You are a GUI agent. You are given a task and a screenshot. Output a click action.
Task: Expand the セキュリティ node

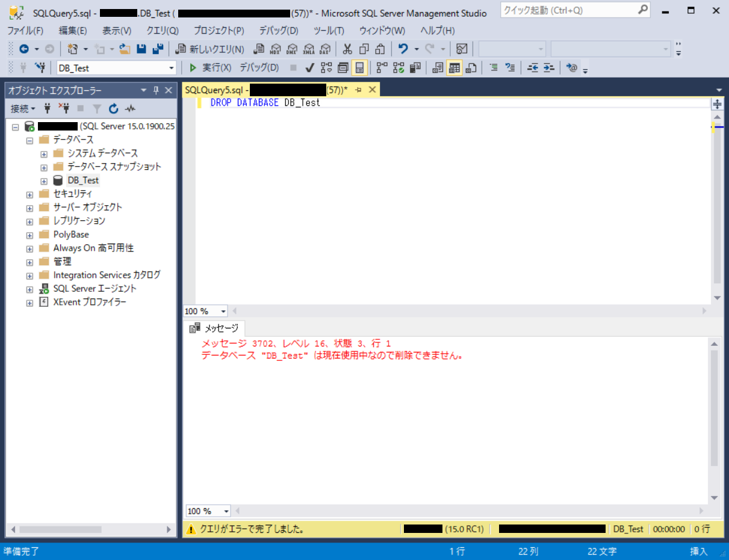(29, 194)
